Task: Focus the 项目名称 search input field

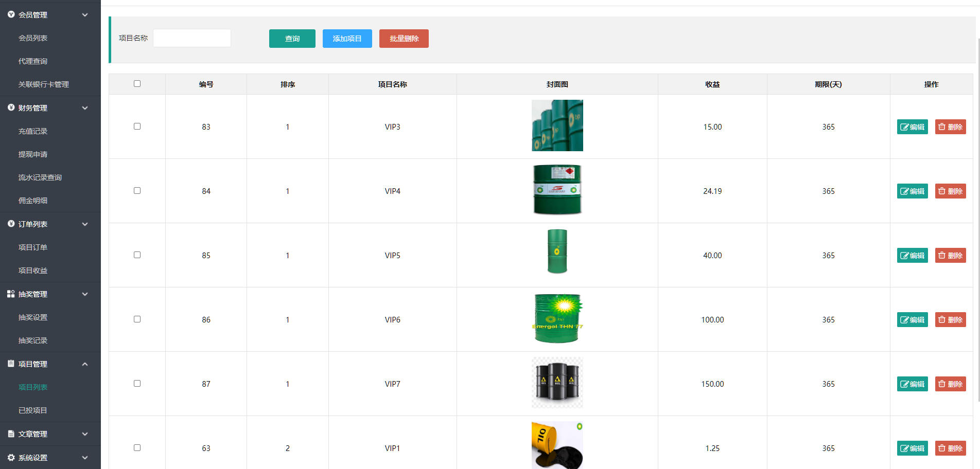Action: click(192, 38)
